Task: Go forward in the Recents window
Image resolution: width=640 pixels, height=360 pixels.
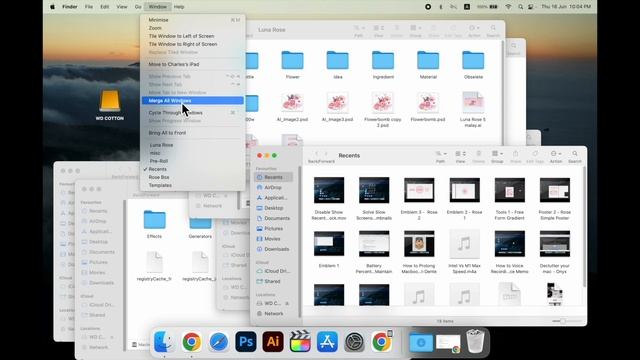Action: 326,154
